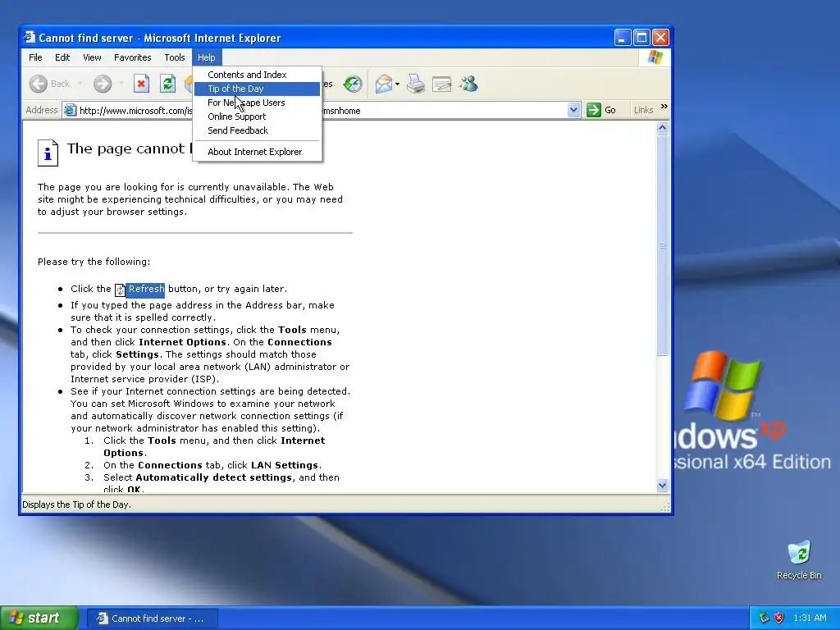Screen dimensions: 840x630
Task: Click the Back arrow toolbar button
Action: coord(39,84)
